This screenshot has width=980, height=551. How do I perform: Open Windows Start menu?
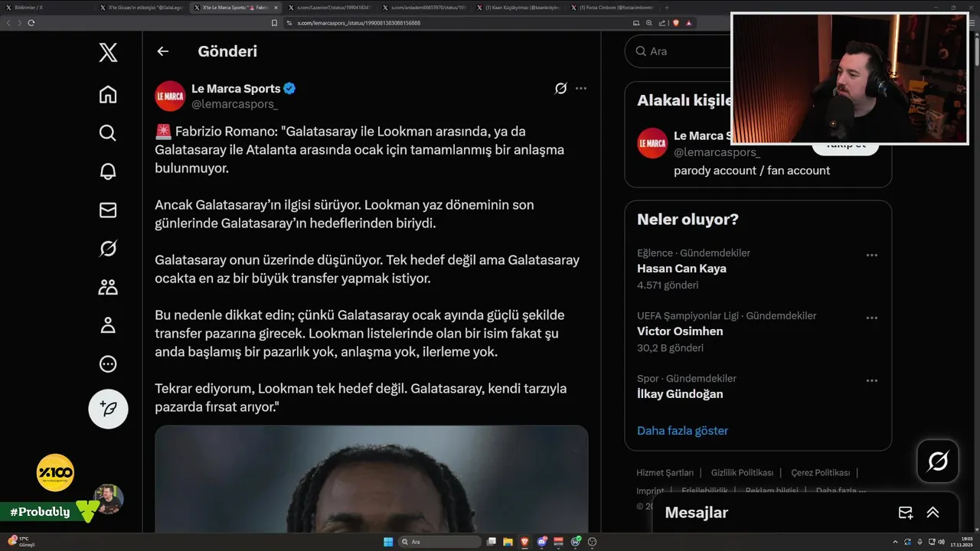[x=388, y=542]
